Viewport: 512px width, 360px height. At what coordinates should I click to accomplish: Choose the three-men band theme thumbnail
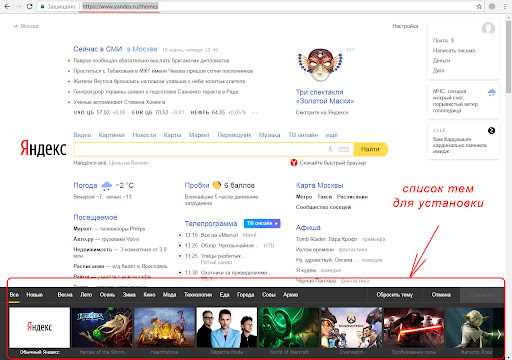227,328
